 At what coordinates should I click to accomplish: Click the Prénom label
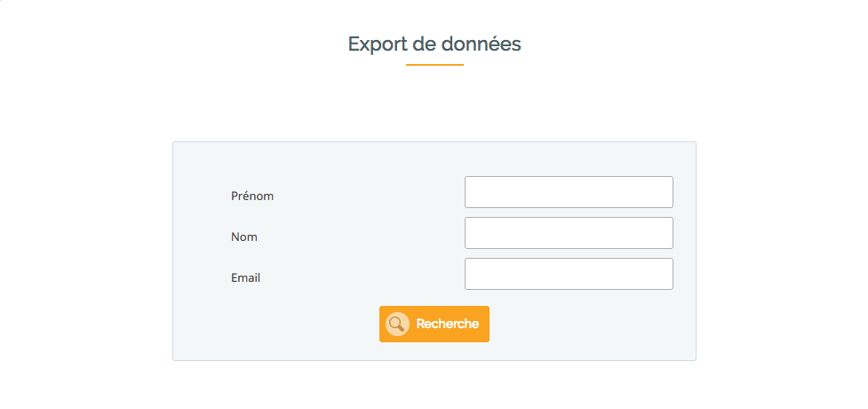pyautogui.click(x=252, y=196)
